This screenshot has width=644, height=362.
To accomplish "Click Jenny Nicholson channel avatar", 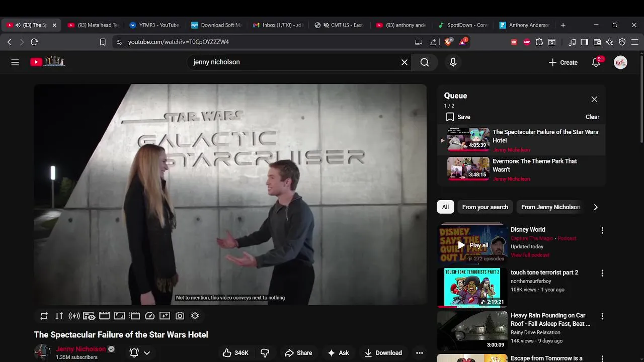I will point(42,352).
